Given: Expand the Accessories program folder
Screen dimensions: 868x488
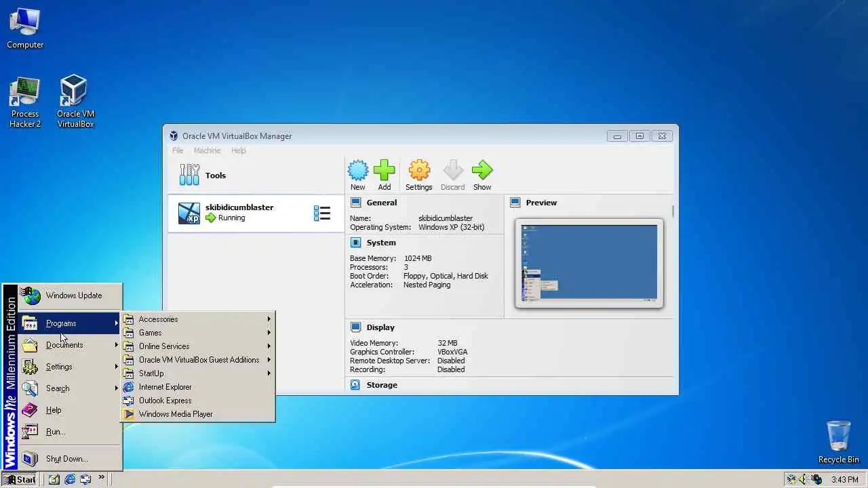Looking at the screenshot, I should coord(198,319).
